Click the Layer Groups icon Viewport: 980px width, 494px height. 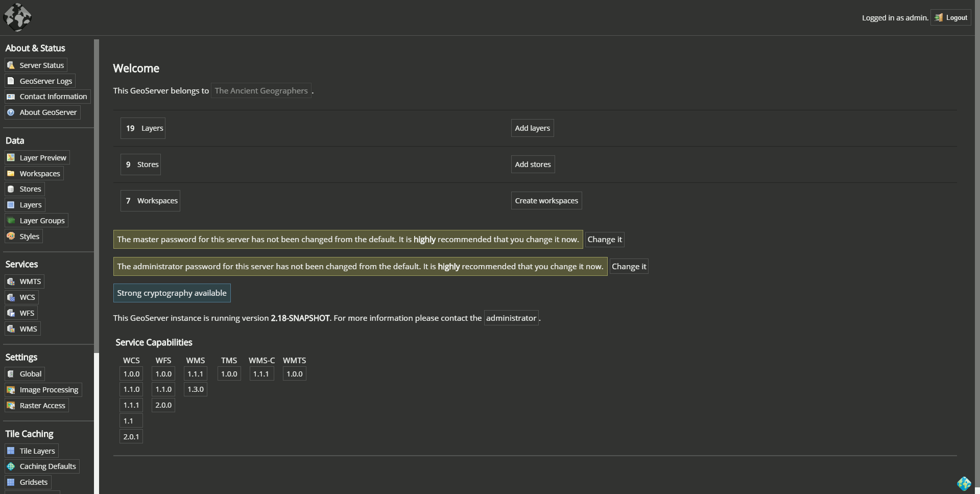click(x=11, y=221)
